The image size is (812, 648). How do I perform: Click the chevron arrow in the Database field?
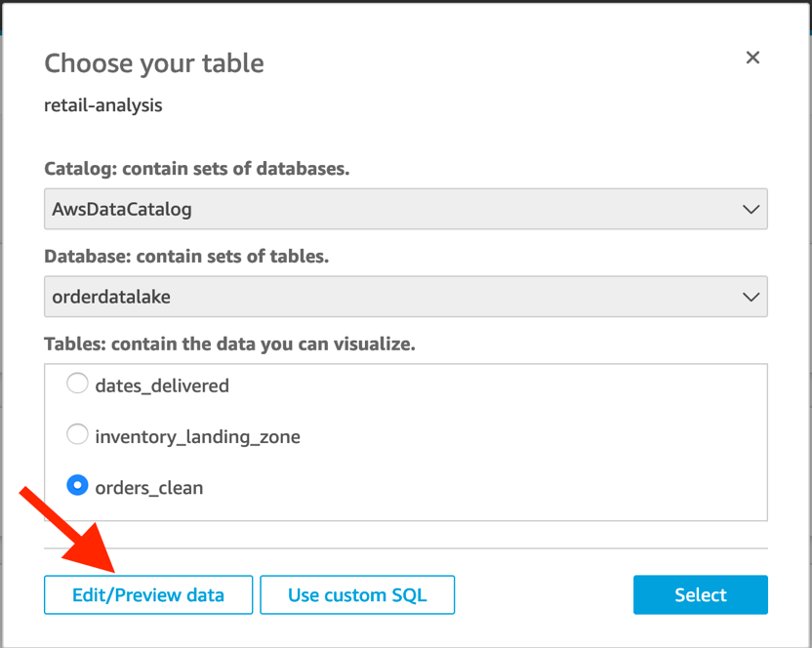click(751, 297)
